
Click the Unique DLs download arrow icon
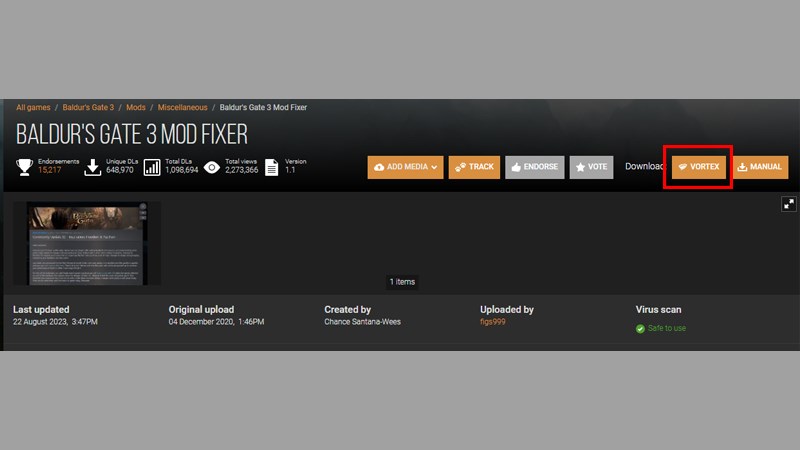[x=92, y=166]
